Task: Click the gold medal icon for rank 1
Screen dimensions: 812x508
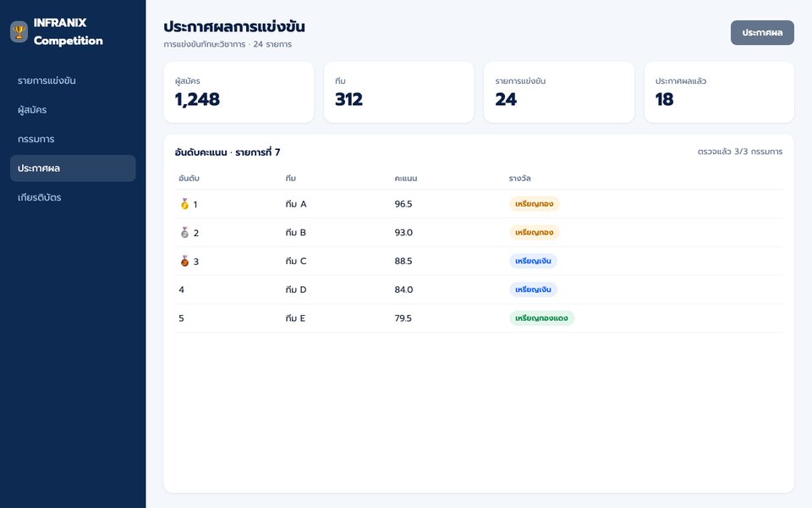Action: [184, 204]
